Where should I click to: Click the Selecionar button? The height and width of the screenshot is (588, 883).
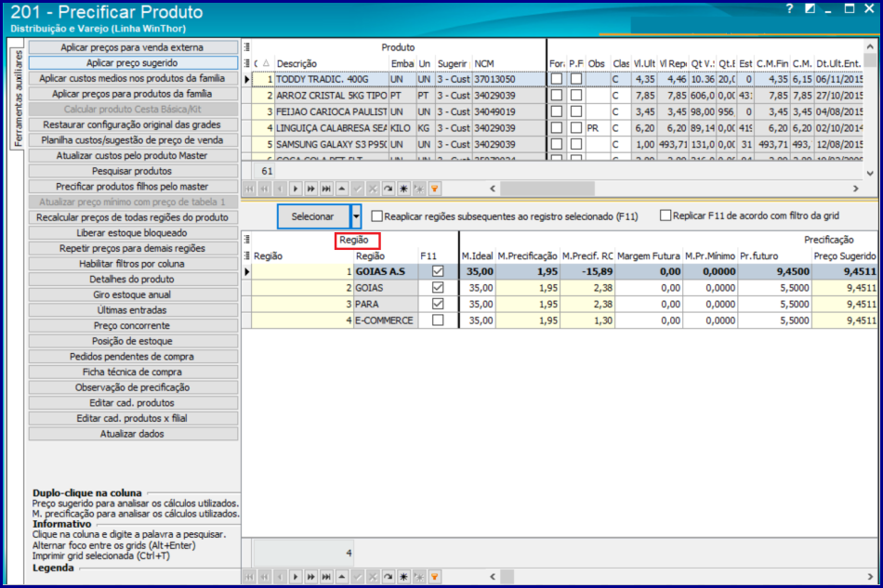(x=313, y=216)
